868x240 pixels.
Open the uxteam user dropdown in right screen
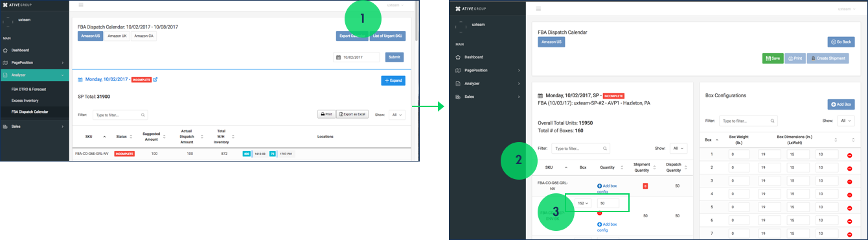pyautogui.click(x=846, y=9)
